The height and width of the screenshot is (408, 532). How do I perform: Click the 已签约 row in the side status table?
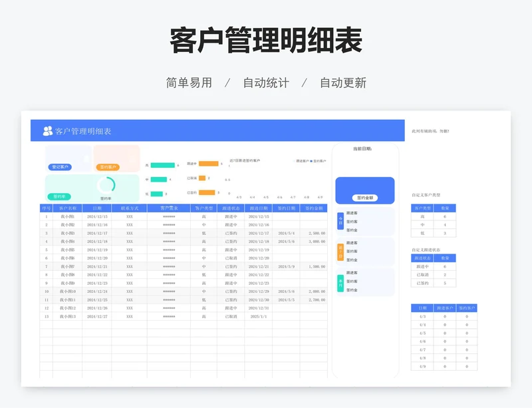pos(434,283)
